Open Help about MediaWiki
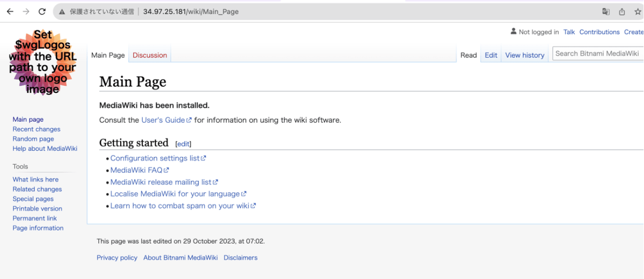 click(45, 149)
